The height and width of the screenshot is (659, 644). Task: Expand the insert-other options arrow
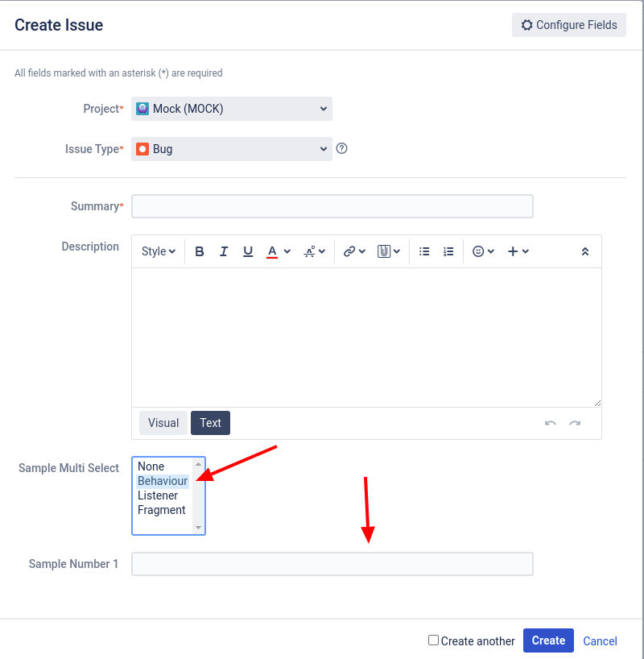tap(526, 251)
